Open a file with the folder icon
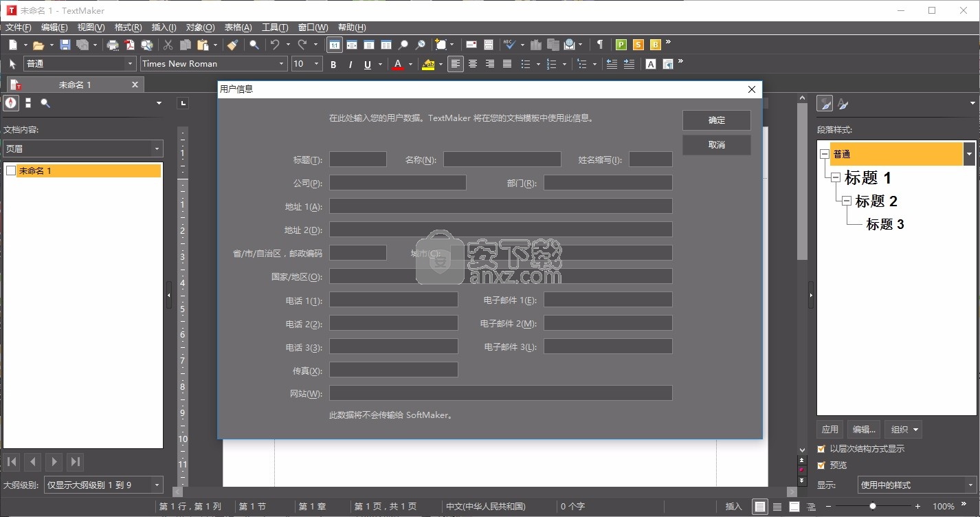Image resolution: width=980 pixels, height=517 pixels. [x=38, y=45]
